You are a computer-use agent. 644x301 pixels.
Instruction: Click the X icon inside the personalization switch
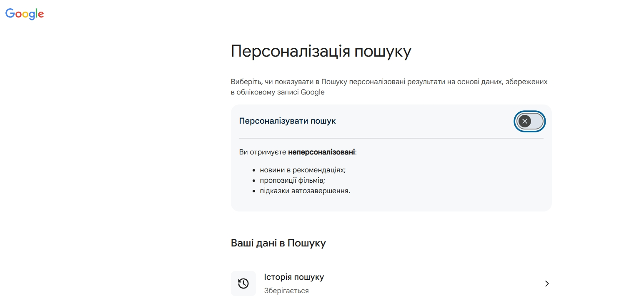tap(524, 121)
